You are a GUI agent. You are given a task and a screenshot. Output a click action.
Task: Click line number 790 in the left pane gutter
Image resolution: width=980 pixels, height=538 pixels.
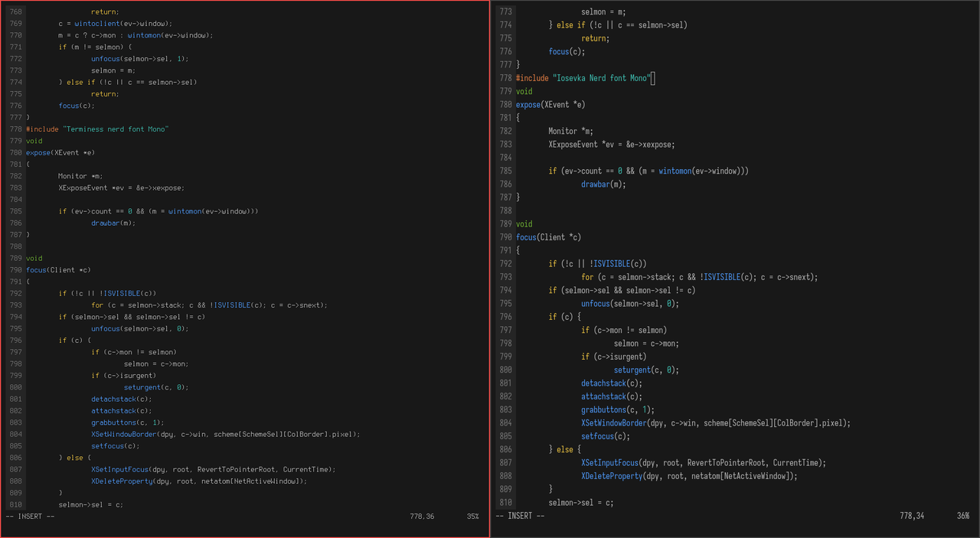(x=15, y=270)
